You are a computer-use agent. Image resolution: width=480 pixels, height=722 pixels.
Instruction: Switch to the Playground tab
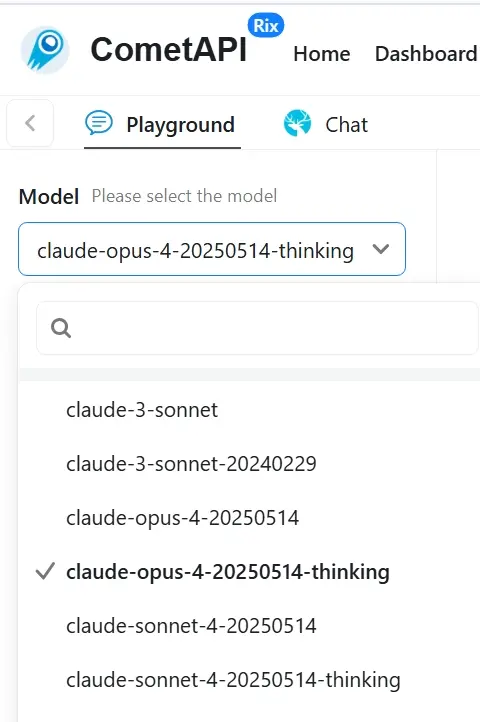point(162,125)
